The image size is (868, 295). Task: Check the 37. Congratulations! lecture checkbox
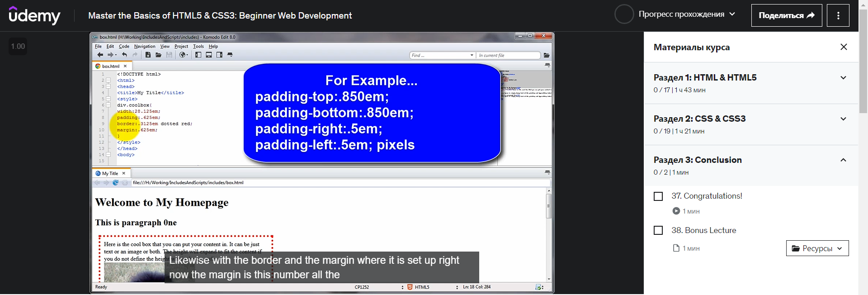click(x=658, y=196)
